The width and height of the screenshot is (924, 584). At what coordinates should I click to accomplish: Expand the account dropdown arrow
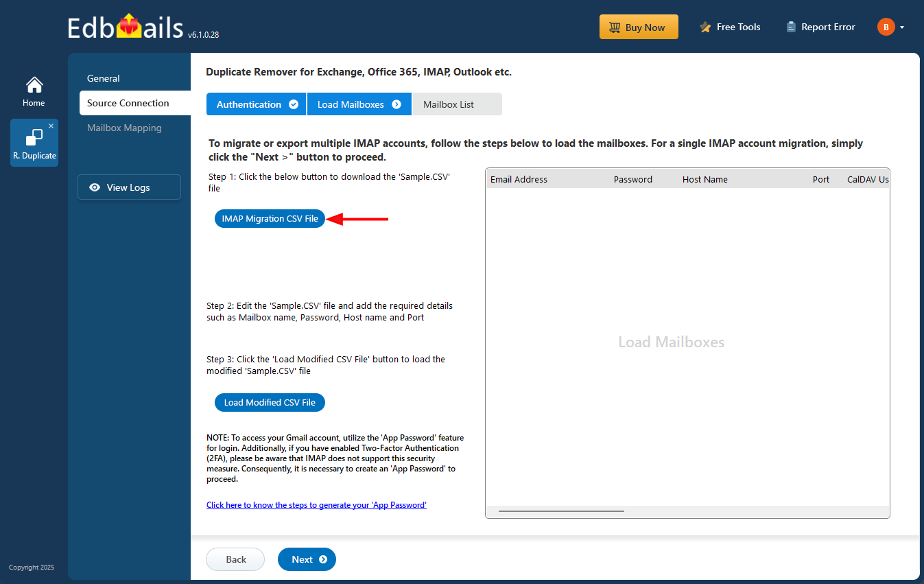(902, 28)
